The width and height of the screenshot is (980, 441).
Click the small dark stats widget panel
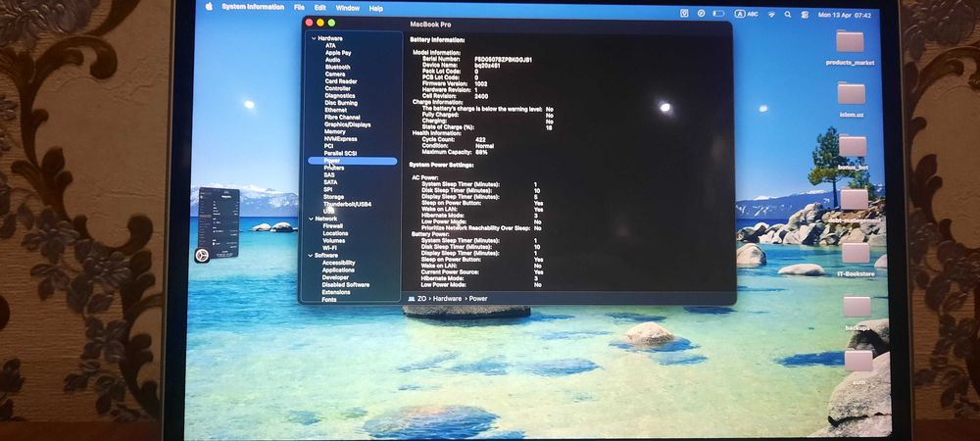tap(219, 221)
